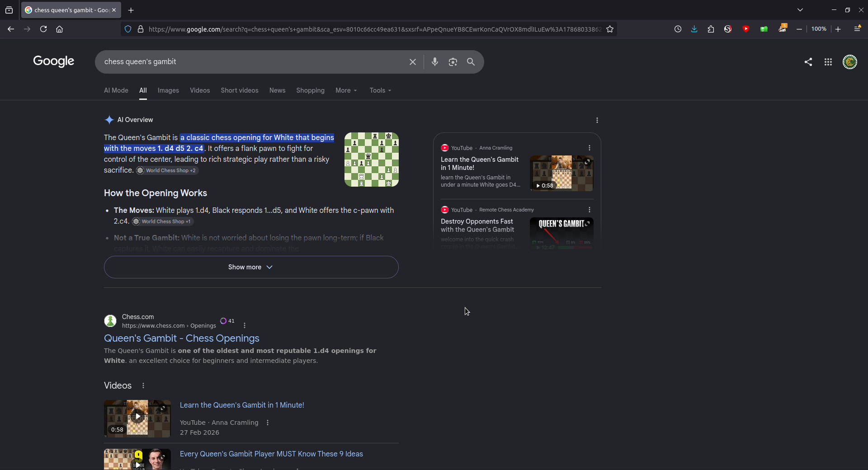Go to the browser home page
The width and height of the screenshot is (868, 470).
tap(59, 29)
